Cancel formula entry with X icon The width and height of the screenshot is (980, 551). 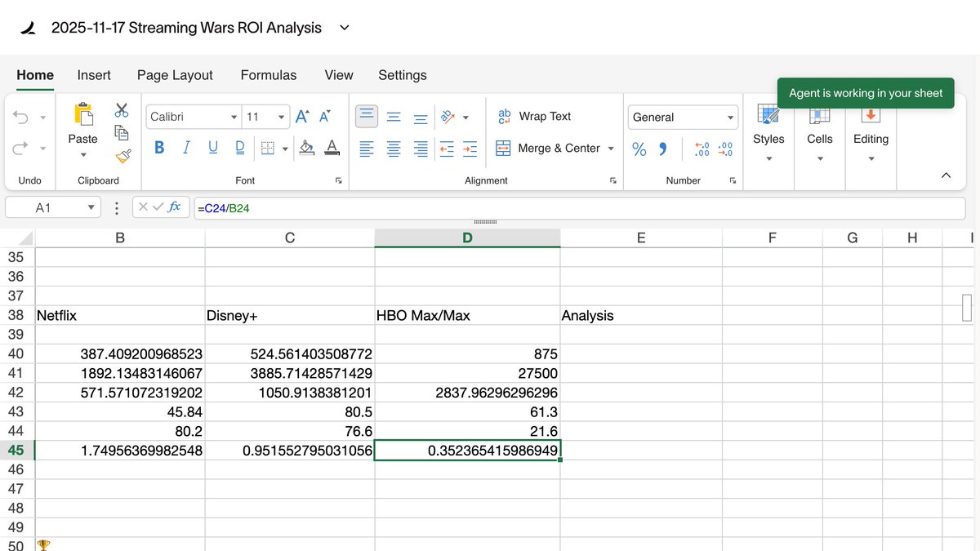tap(144, 207)
